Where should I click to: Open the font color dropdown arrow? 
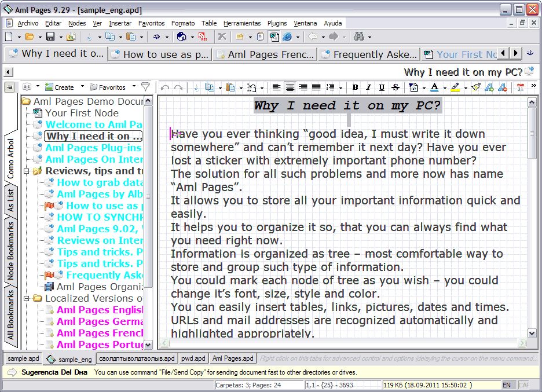[445, 88]
